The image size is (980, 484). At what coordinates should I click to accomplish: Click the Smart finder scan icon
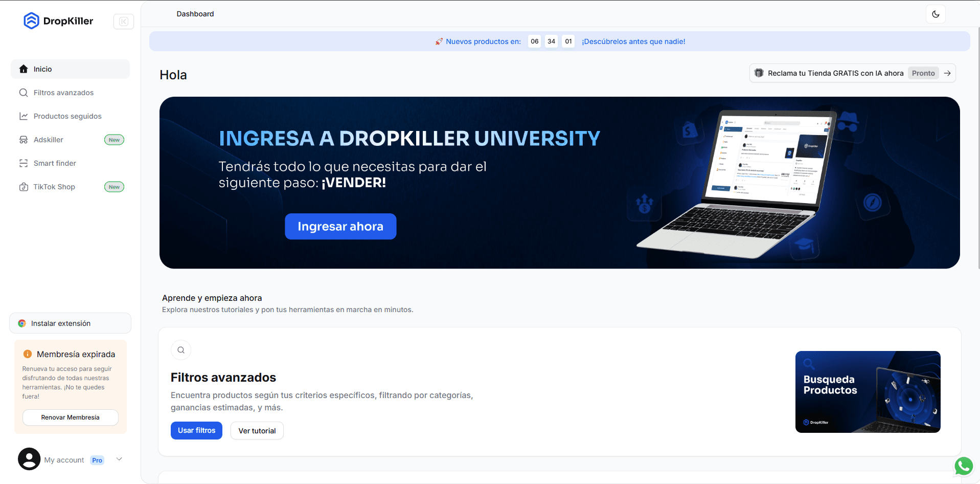tap(24, 163)
